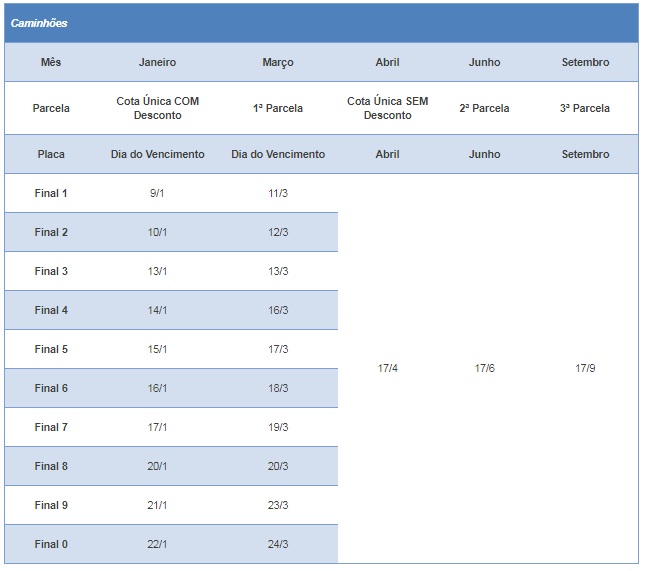Select the Final 1 plate row label

point(51,193)
